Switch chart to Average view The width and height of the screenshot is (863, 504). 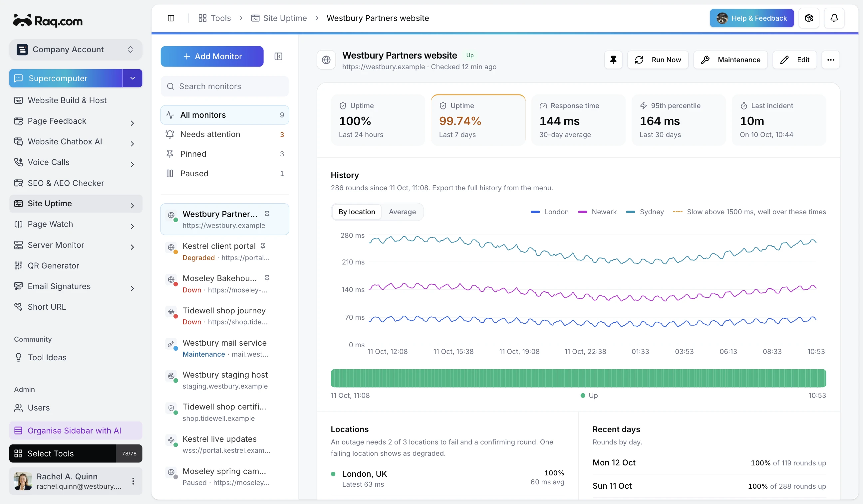(x=402, y=212)
